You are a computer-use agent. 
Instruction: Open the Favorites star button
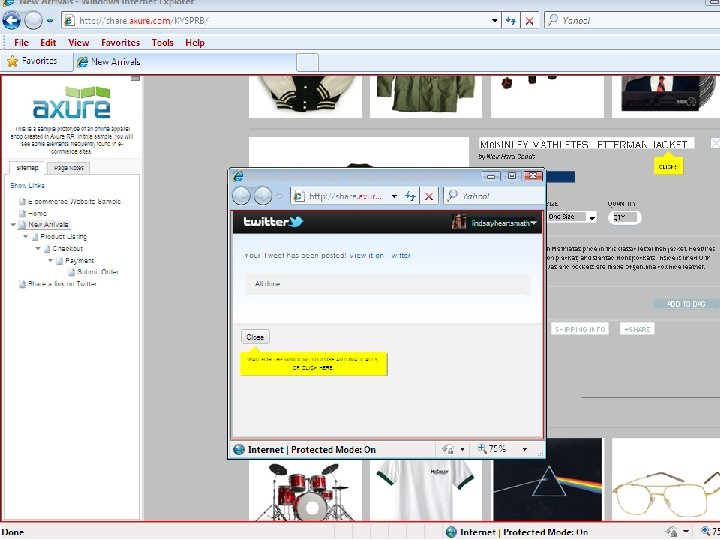[x=32, y=61]
